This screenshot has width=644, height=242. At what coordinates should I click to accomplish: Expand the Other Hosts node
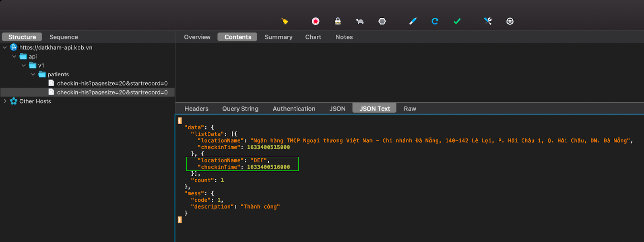5,101
